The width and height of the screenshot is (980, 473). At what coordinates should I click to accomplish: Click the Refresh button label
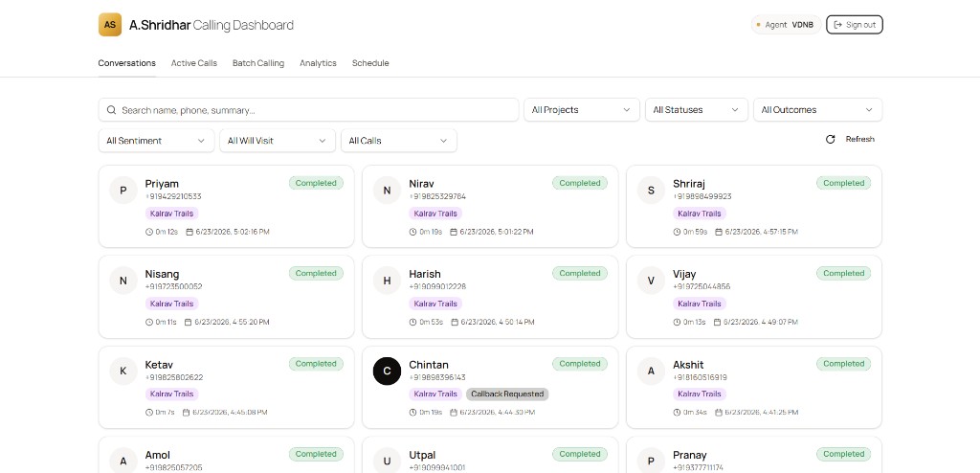click(860, 139)
